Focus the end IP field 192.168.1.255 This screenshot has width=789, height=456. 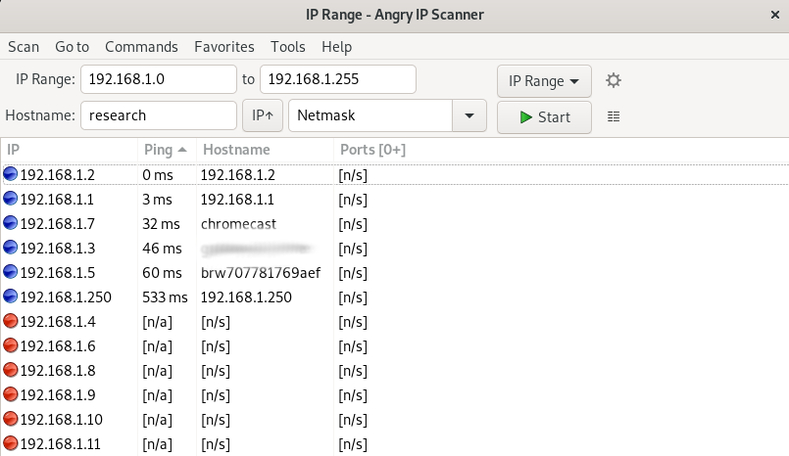tap(338, 79)
